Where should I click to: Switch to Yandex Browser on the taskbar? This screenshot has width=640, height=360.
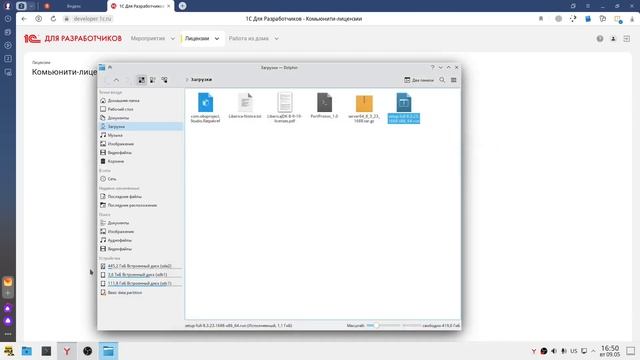(67, 351)
